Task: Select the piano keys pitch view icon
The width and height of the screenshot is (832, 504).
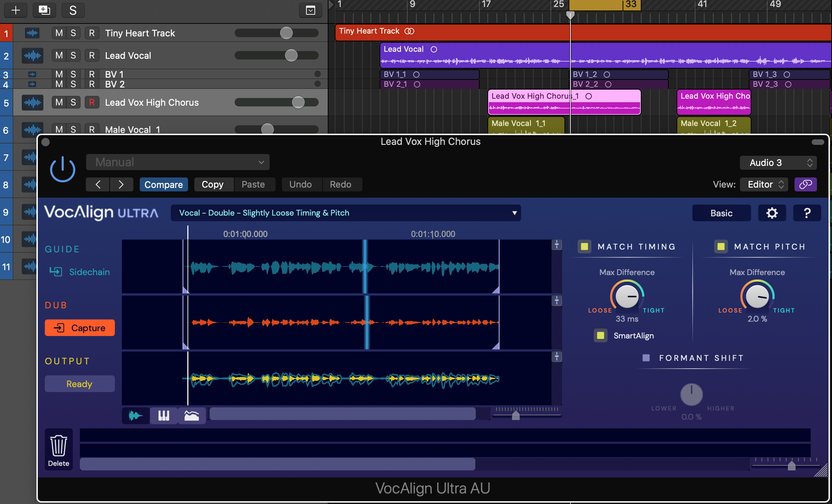Action: coord(164,415)
